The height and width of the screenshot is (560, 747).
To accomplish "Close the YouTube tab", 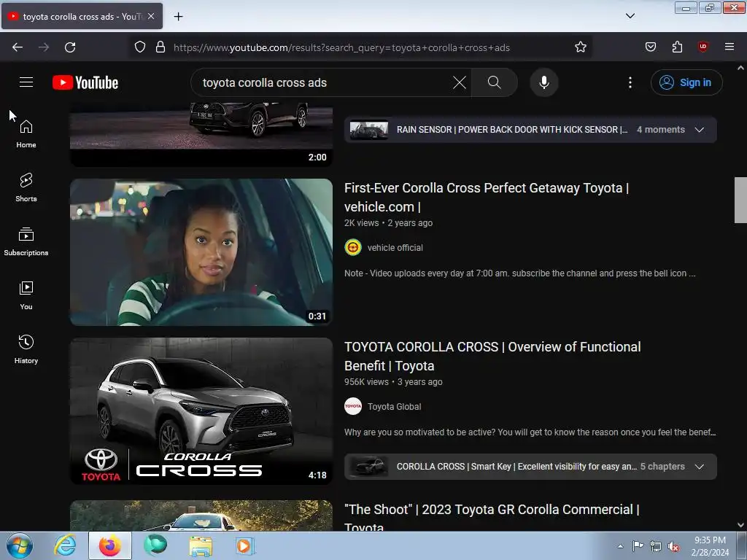I will pos(151,16).
